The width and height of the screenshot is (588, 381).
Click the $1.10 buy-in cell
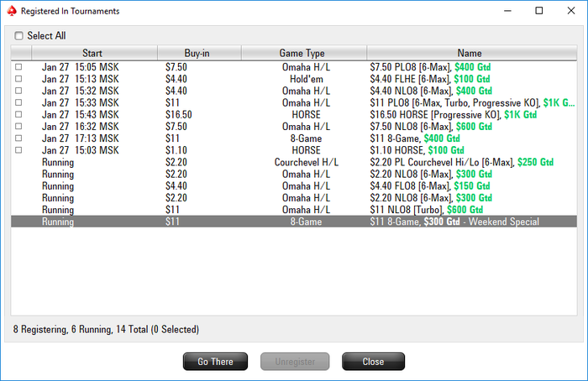176,150
